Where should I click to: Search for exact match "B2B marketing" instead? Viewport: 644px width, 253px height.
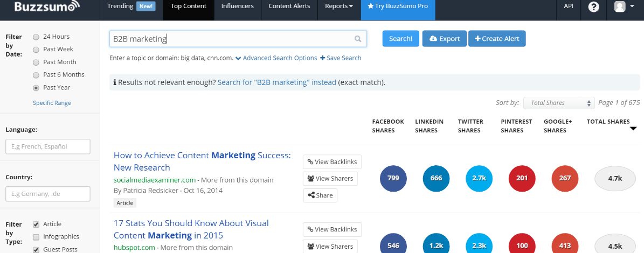click(277, 82)
